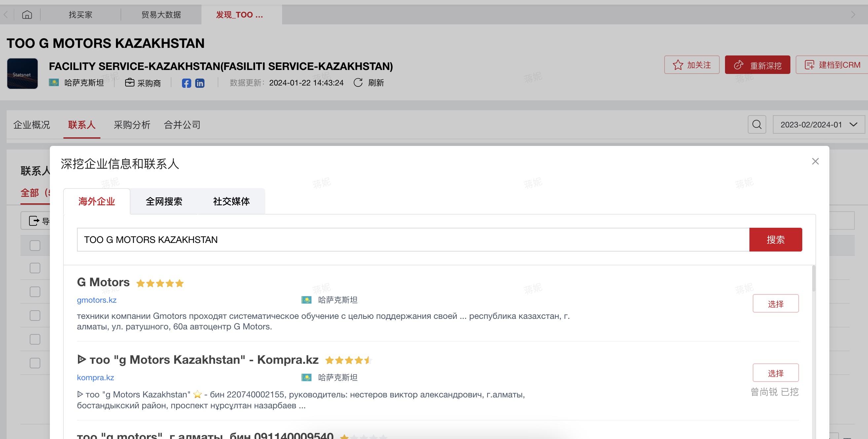
Task: Click the 刷新 refresh icon
Action: click(358, 83)
